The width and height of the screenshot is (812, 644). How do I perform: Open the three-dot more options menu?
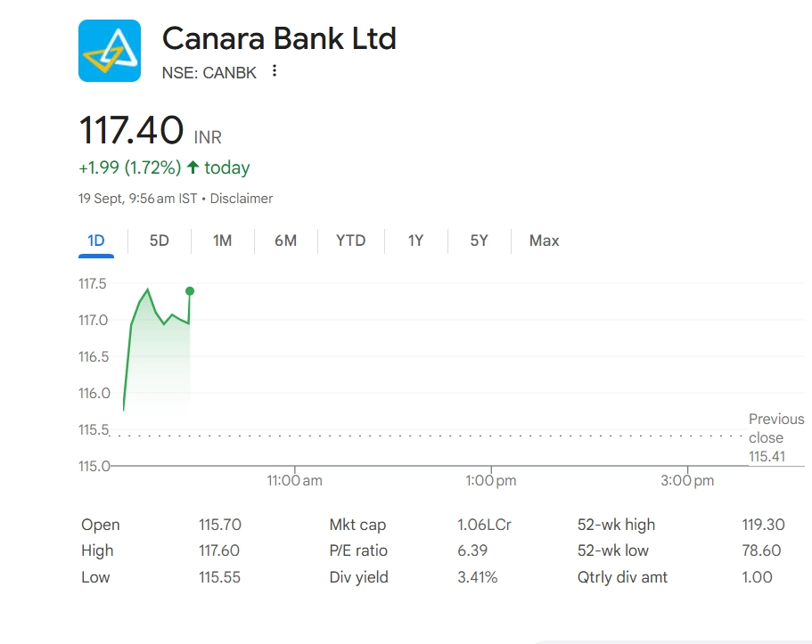coord(275,71)
